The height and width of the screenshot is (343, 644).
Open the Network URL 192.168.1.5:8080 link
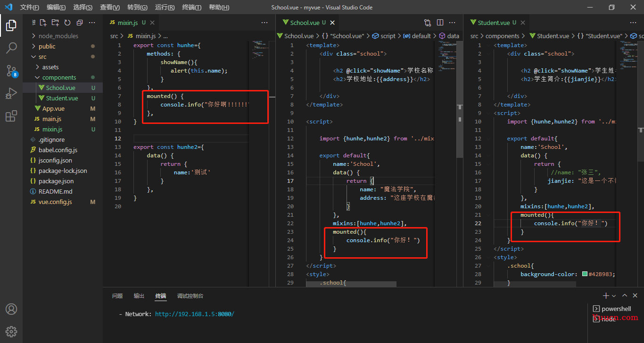tap(194, 314)
